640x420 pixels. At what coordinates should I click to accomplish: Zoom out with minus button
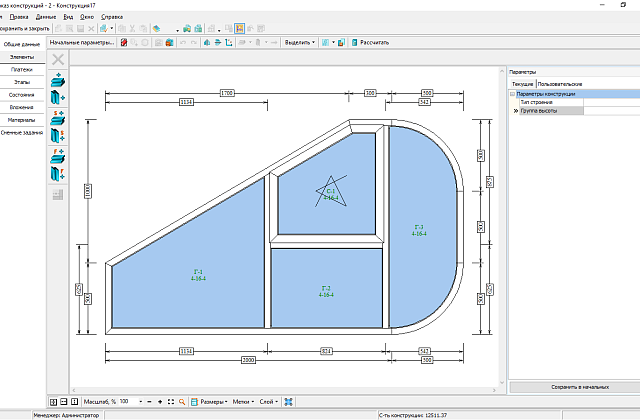(149, 402)
